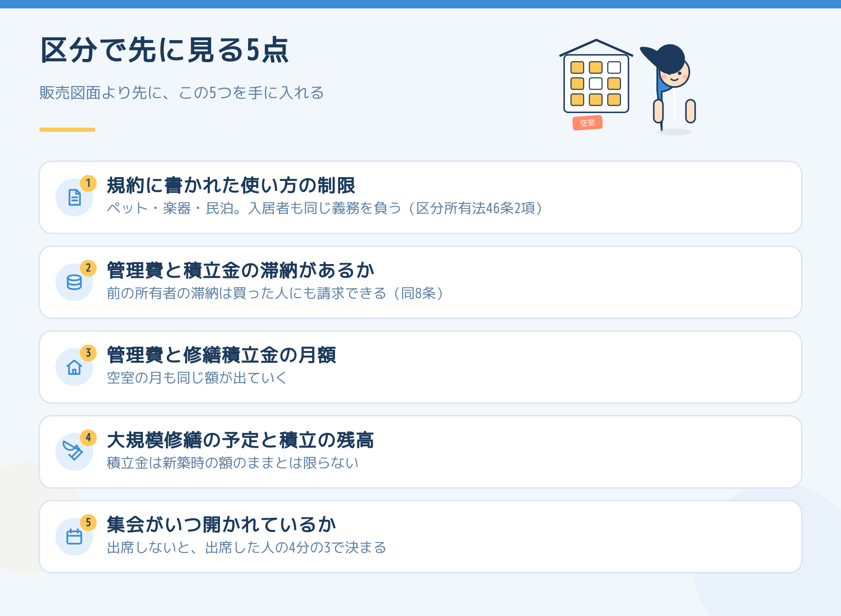Select the title 集会がいつ開かれているか

coord(221,524)
